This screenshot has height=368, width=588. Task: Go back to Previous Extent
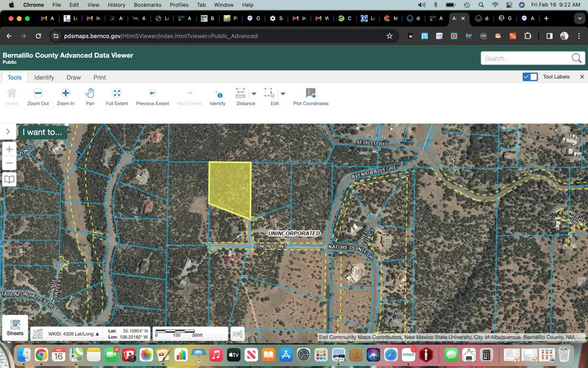click(152, 97)
